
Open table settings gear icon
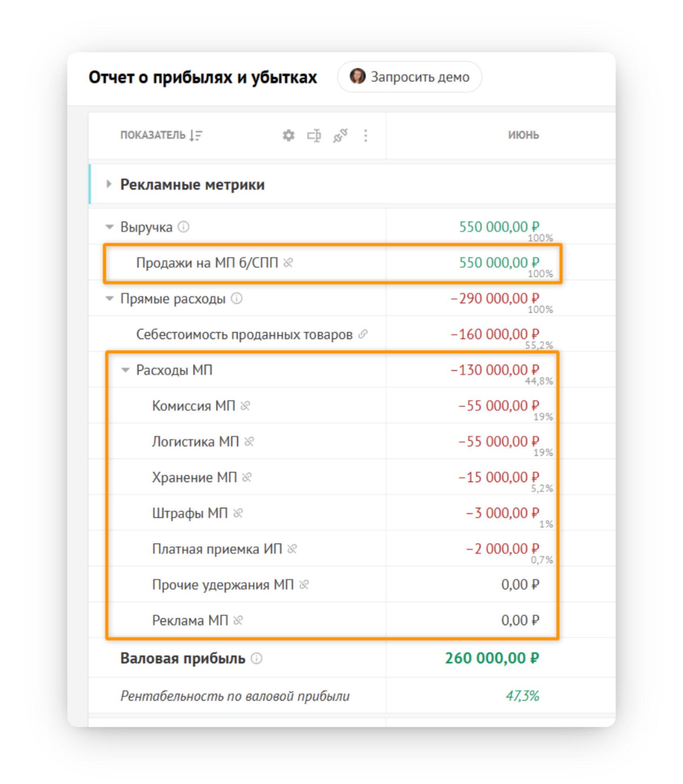coord(288,135)
